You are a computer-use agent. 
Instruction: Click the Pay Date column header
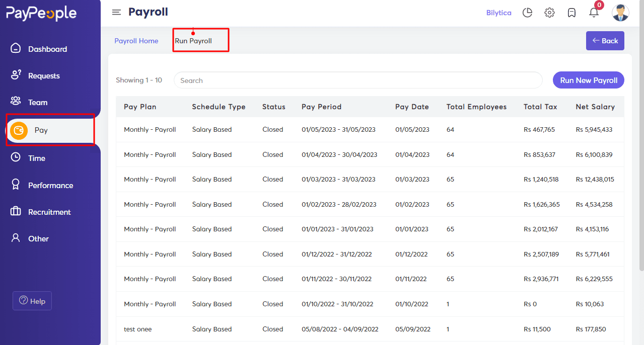point(412,107)
